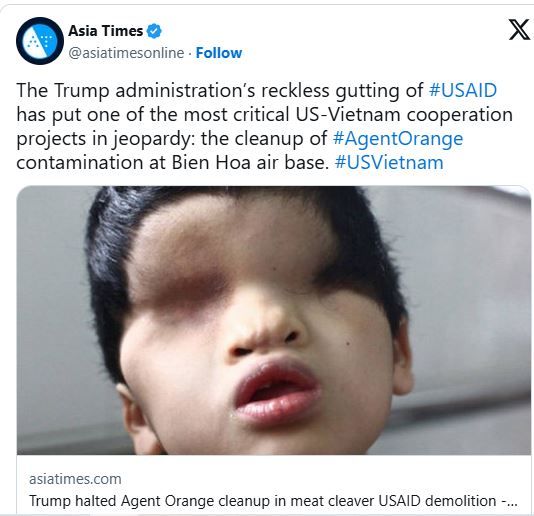Open the @asiatimesonline handle
534x516 pixels.
[126, 53]
